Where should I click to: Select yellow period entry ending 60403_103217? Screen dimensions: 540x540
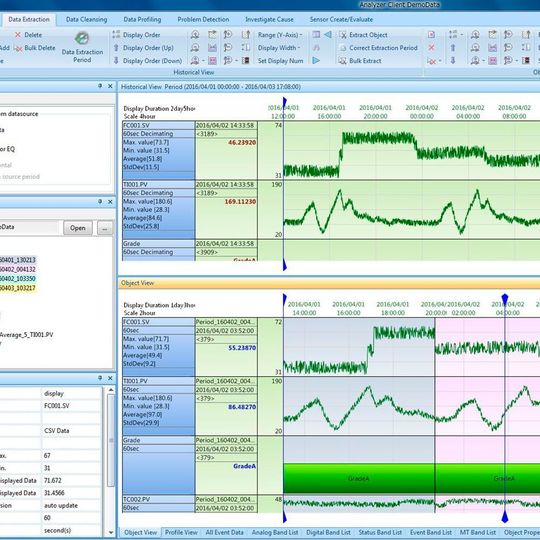tap(18, 288)
